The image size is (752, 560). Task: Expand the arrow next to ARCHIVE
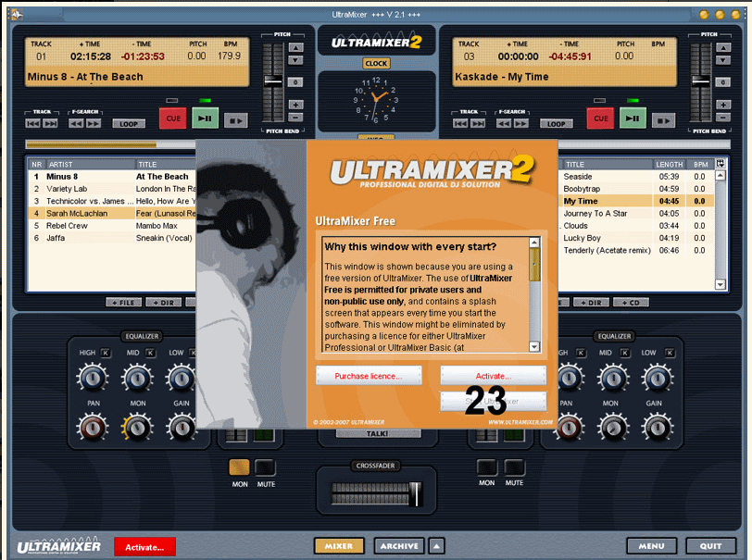[436, 545]
